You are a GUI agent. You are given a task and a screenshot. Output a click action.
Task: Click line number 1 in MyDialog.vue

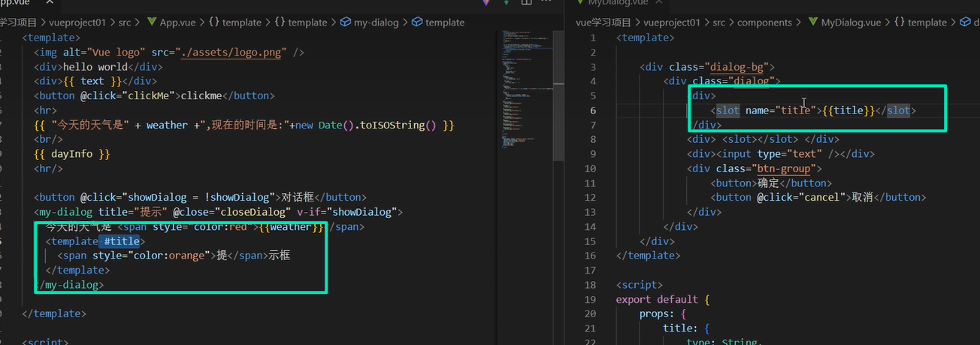593,38
